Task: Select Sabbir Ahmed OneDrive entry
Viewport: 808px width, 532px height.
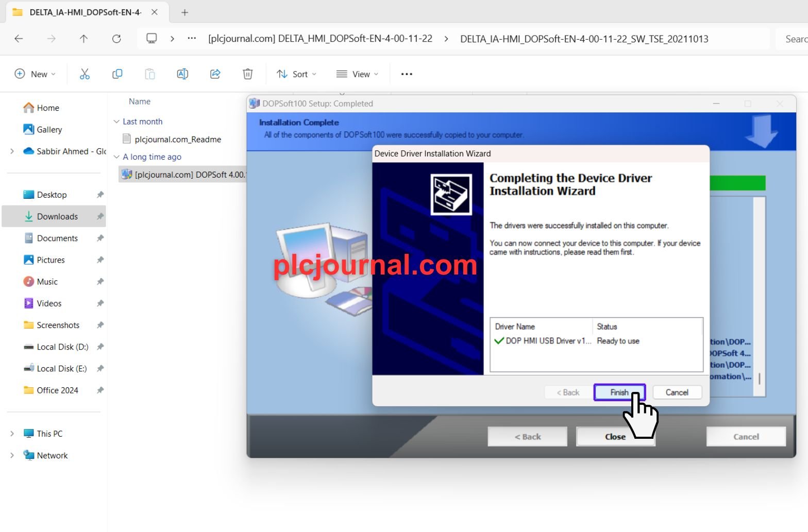Action: tap(64, 151)
